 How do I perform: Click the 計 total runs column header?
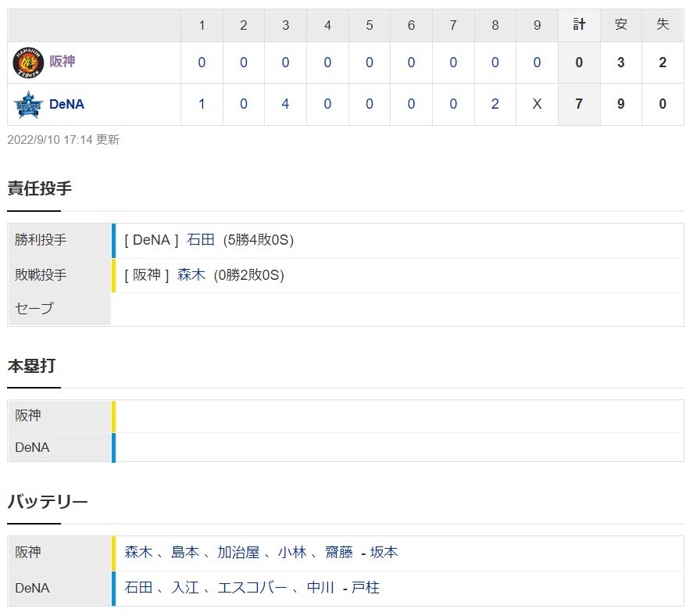(579, 25)
